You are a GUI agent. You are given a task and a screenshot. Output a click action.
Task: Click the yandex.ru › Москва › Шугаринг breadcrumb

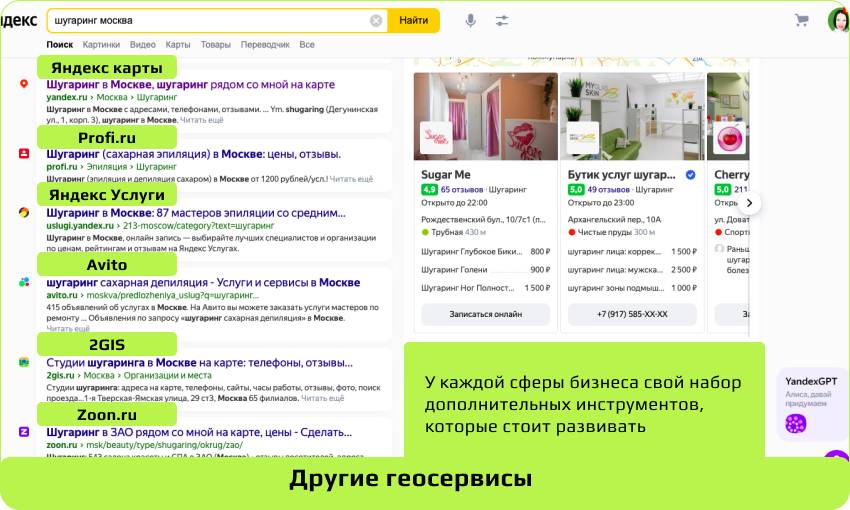[112, 98]
